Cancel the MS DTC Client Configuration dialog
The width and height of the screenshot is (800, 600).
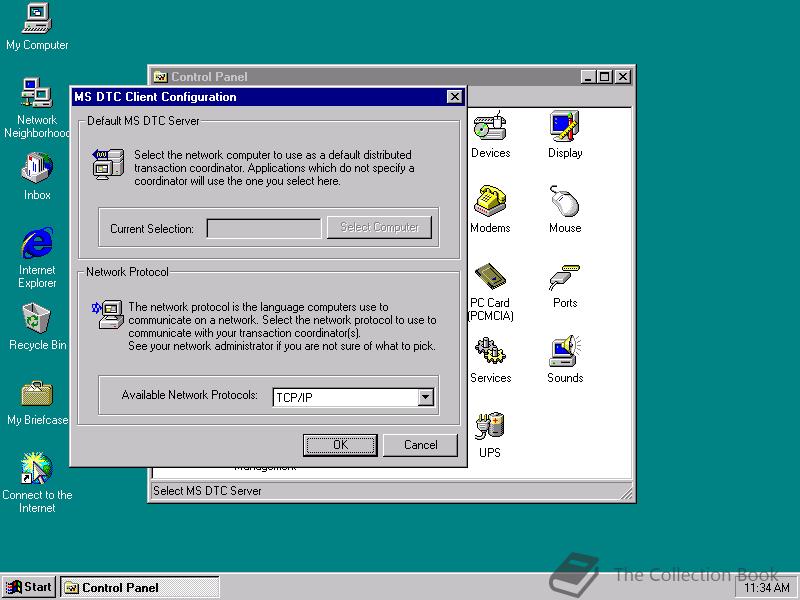click(x=420, y=445)
